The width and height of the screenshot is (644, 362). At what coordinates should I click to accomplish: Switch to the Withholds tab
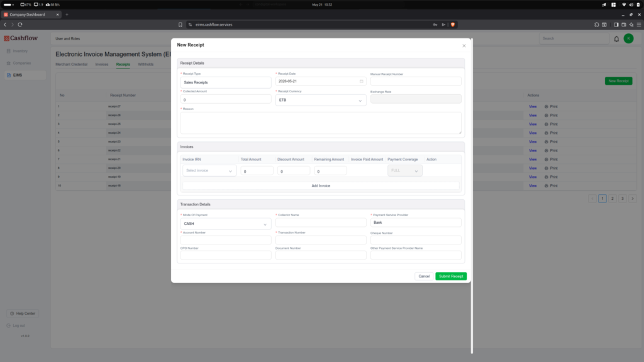click(146, 65)
